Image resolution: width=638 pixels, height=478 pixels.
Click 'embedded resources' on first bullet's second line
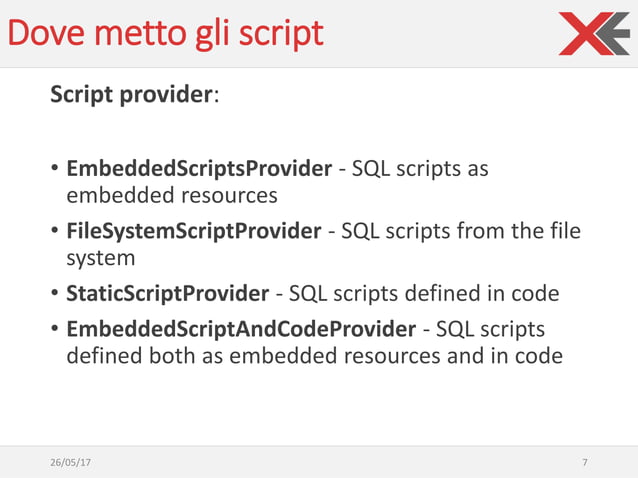coord(172,195)
